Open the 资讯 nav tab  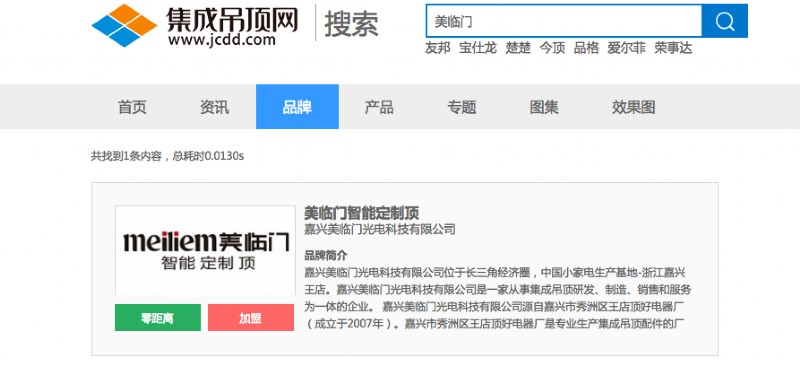214,107
